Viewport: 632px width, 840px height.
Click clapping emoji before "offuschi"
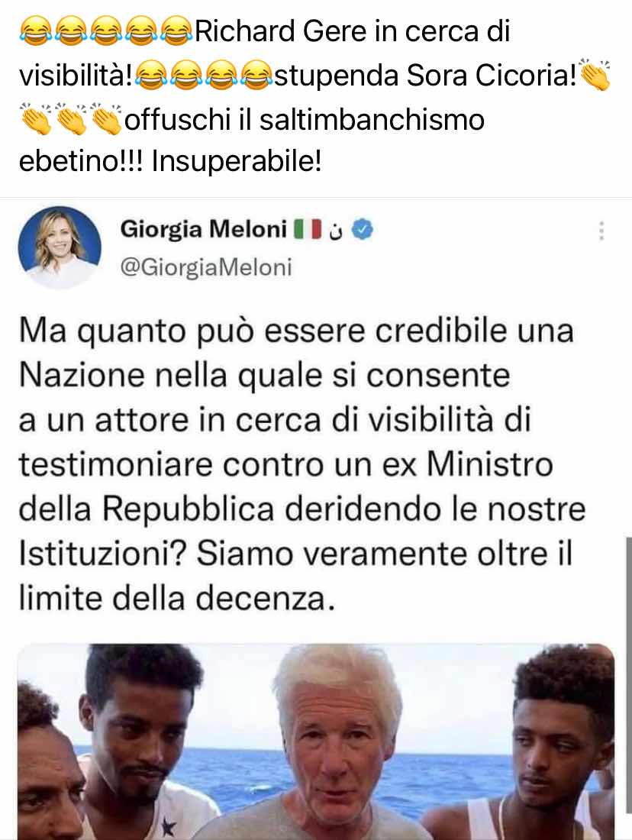click(107, 118)
